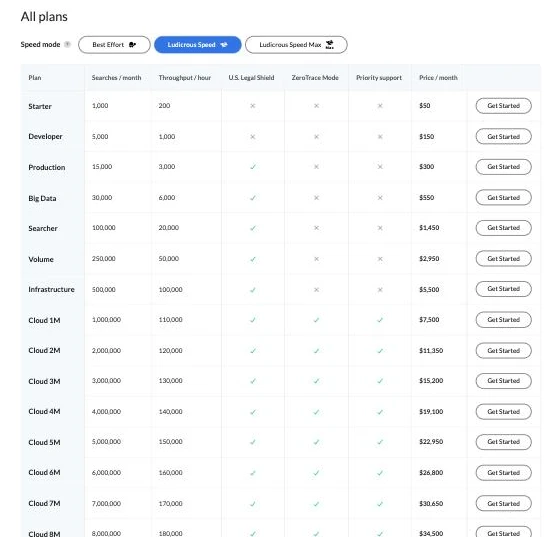The image size is (560, 537).
Task: Open Speed mode help tooltip icon
Action: [x=67, y=45]
